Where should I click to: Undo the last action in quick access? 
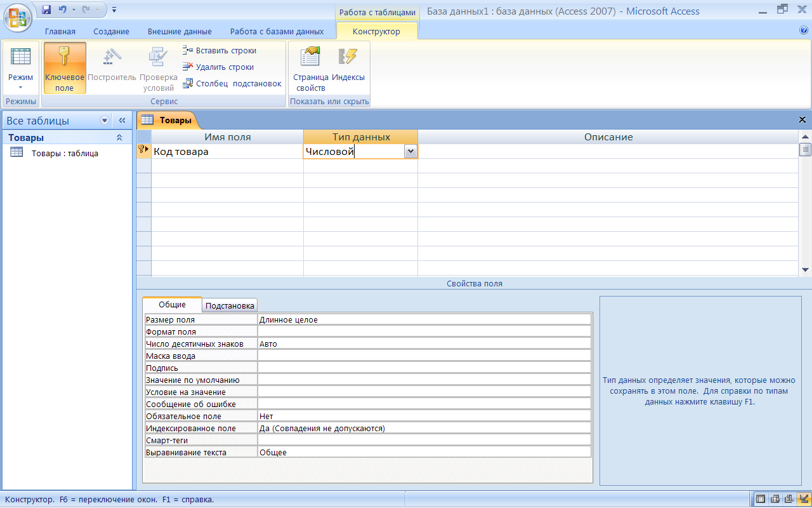62,10
